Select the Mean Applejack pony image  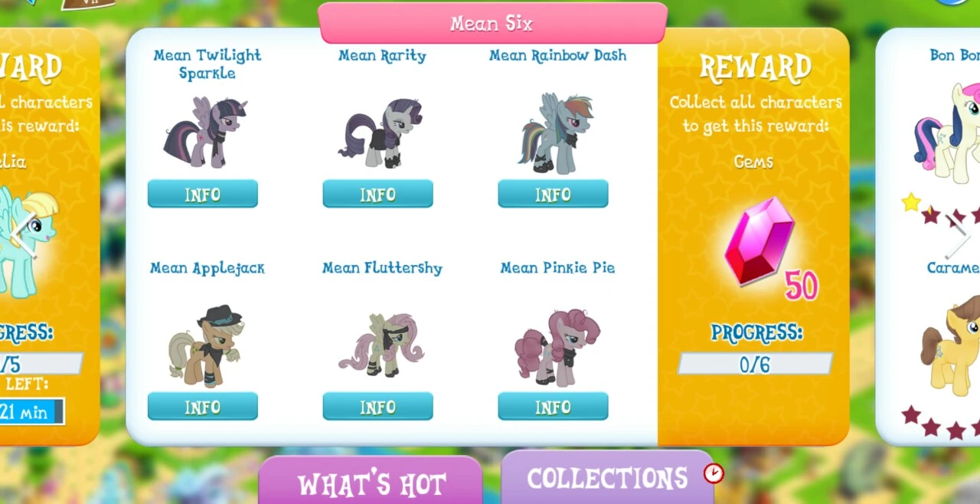coord(206,346)
